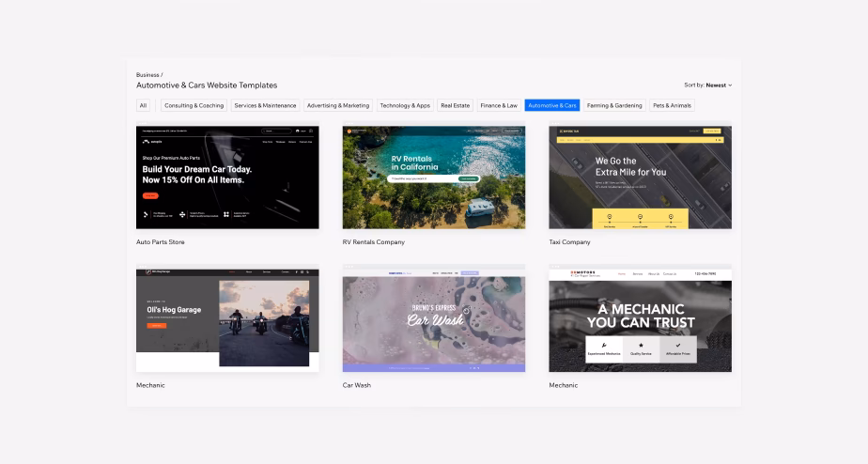This screenshot has height=464, width=868.
Task: Open Bruno's Express Car Wash thumbnail
Action: (434, 320)
